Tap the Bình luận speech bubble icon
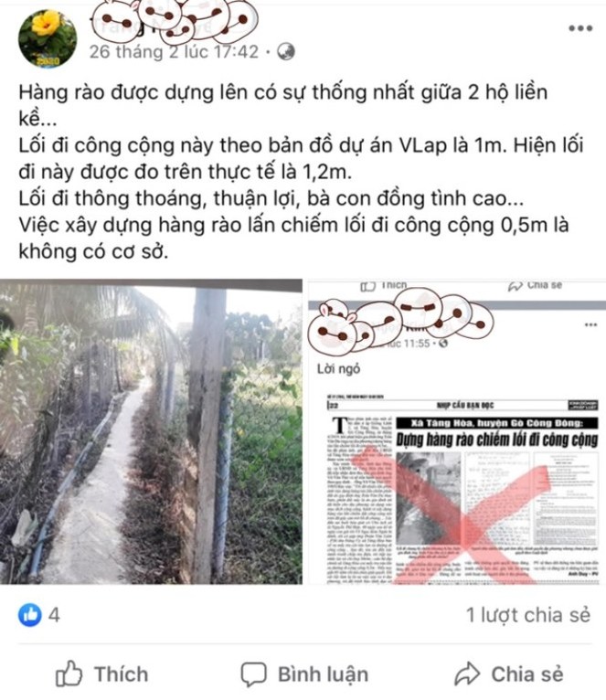606x700 pixels. [254, 674]
